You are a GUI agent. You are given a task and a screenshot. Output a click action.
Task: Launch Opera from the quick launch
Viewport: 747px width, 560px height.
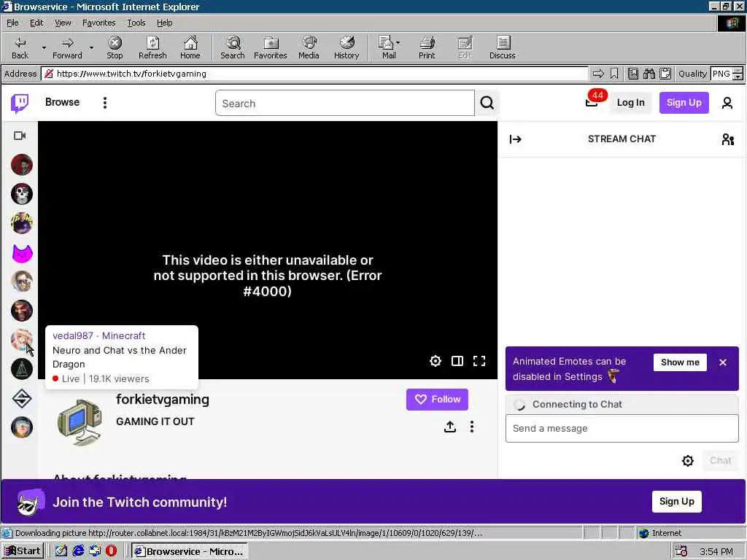(111, 551)
